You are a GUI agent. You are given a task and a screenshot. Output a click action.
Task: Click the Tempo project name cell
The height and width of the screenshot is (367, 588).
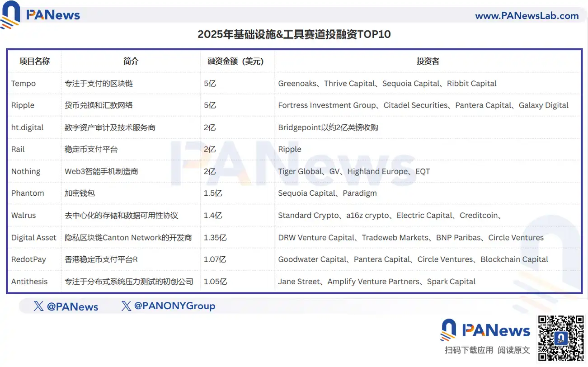[24, 84]
